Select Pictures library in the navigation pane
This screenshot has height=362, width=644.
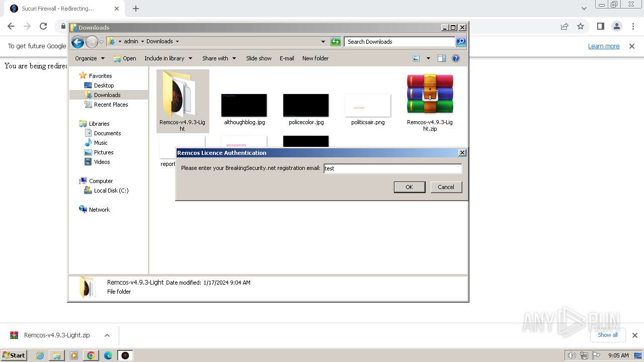(104, 152)
